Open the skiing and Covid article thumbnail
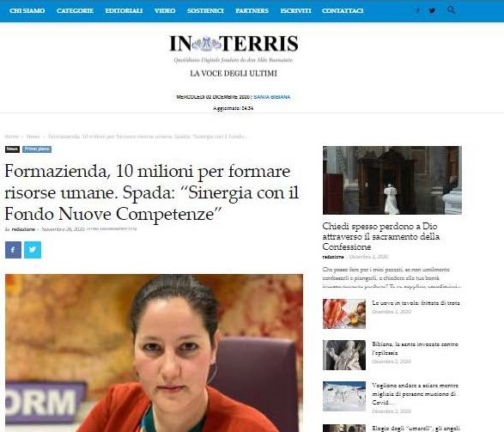Screen dimensions: 504x432 (344, 396)
